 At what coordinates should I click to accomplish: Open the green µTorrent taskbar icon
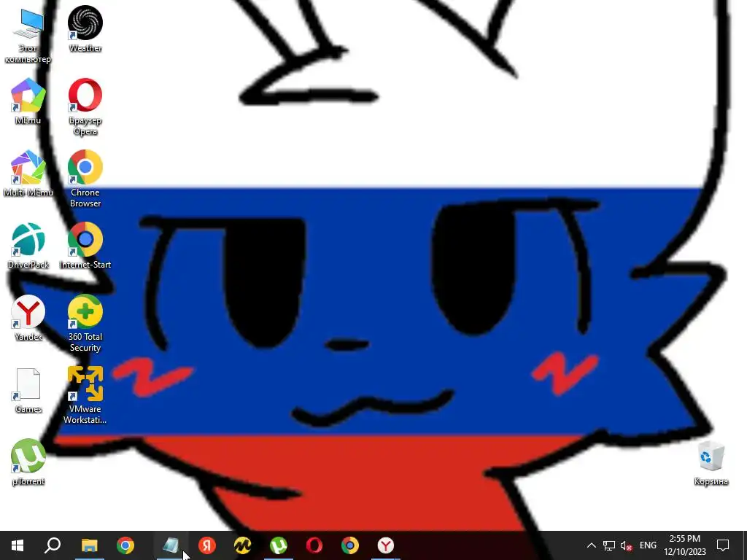click(279, 545)
